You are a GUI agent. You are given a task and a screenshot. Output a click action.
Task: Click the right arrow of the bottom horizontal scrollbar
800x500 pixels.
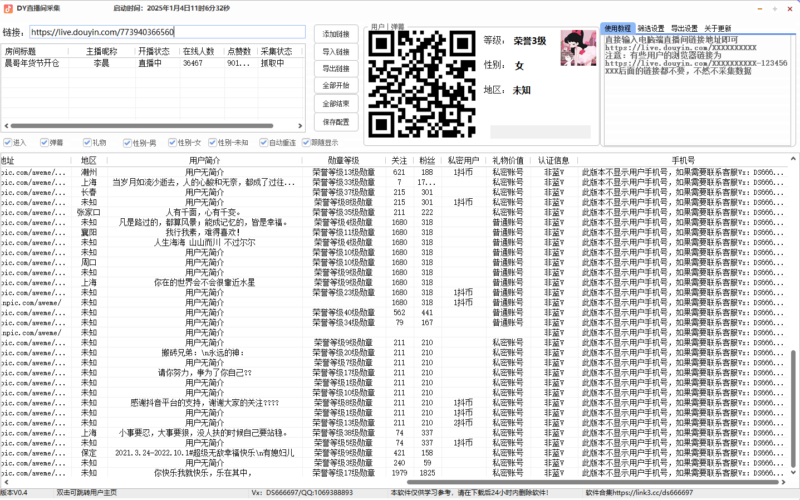(x=784, y=482)
